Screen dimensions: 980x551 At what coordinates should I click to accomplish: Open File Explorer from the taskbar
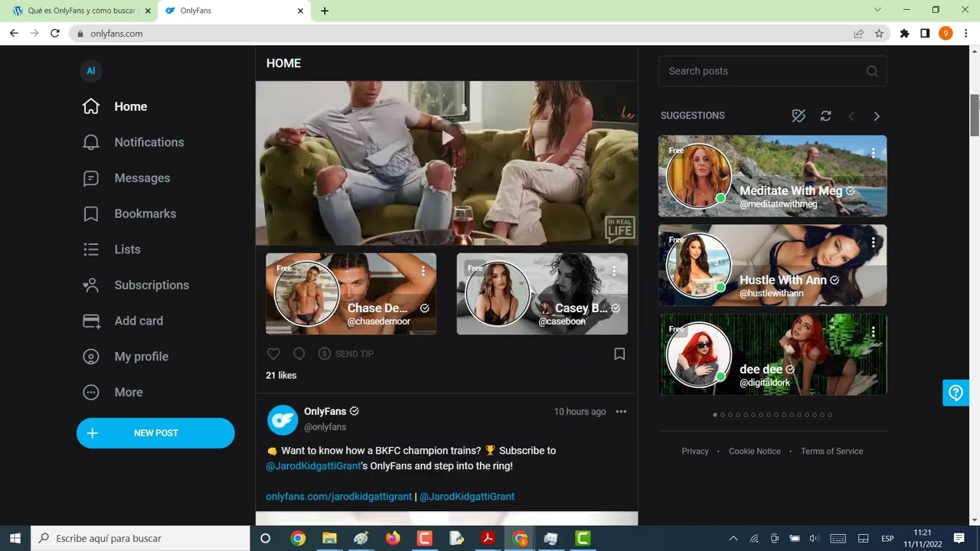pyautogui.click(x=329, y=538)
